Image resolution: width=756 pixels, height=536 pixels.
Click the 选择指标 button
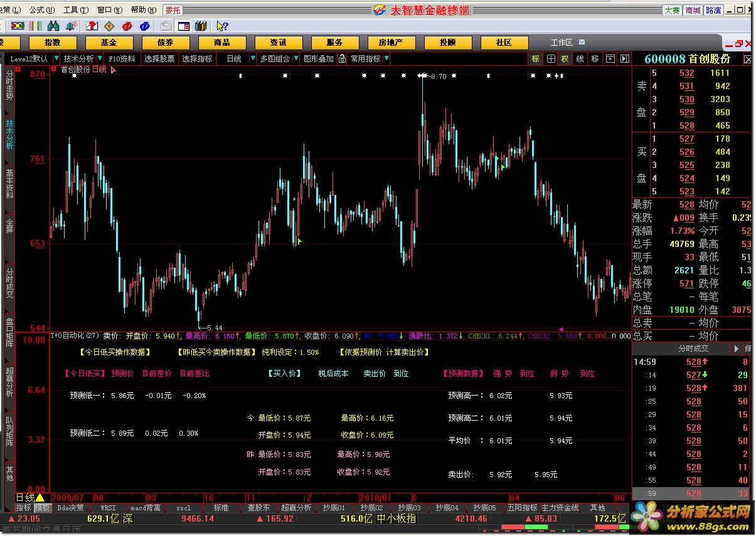click(198, 59)
